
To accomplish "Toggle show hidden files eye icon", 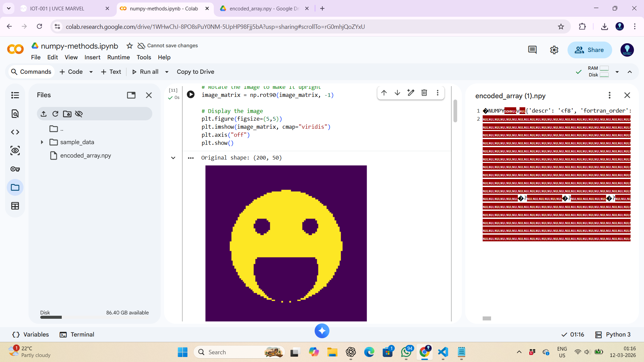I will click(79, 114).
